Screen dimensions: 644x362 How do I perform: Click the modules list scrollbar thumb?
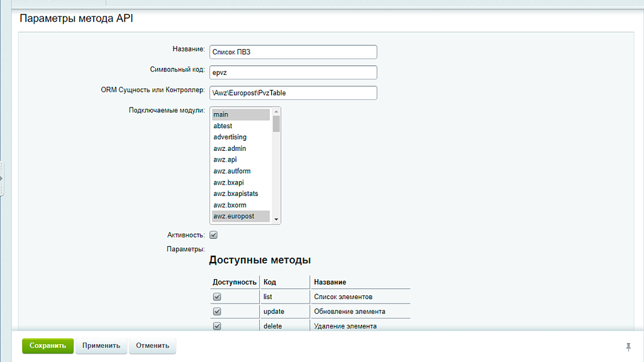coord(276,124)
